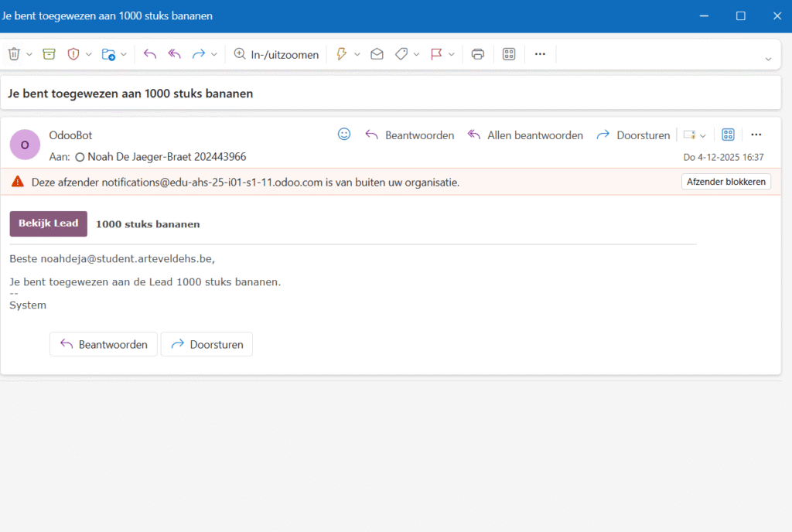The height and width of the screenshot is (532, 792).
Task: Click the Move to folder icon
Action: [x=110, y=54]
